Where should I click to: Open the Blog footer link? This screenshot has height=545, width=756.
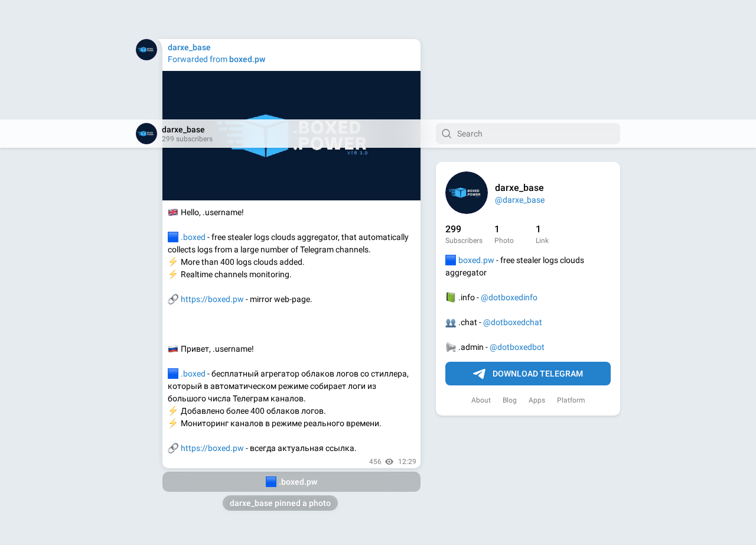[x=510, y=400]
